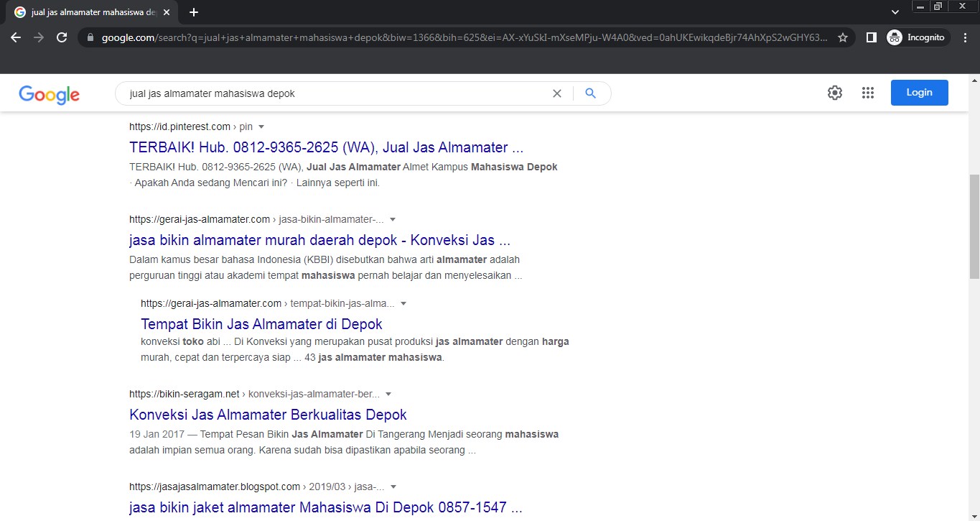Open a new tab with plus icon

(193, 12)
